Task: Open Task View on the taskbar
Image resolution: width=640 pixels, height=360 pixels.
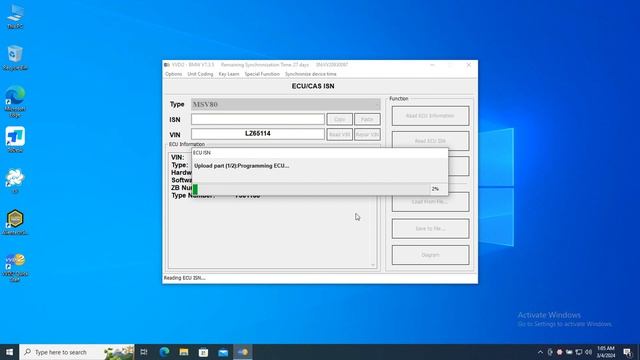Action: (x=144, y=352)
